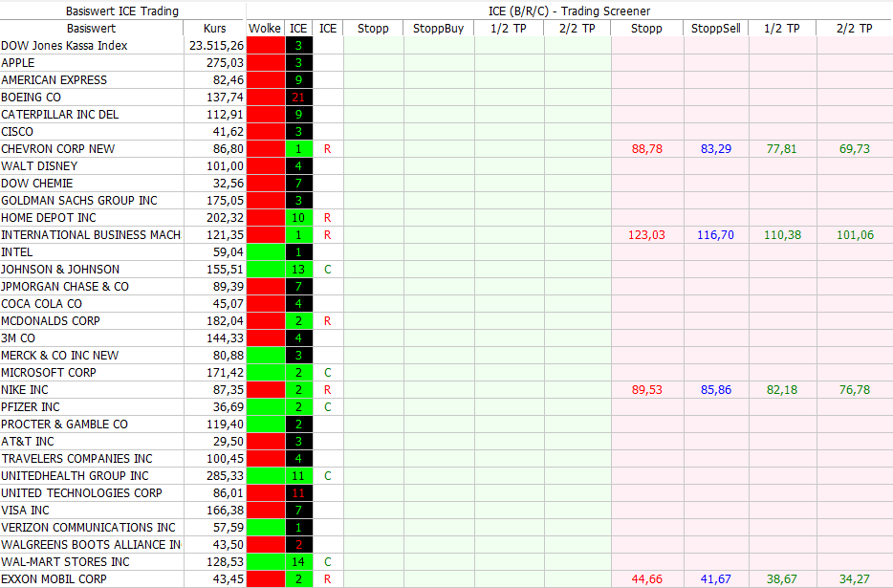The image size is (893, 588).
Task: Select AT&T INC entry
Action: tap(28, 442)
